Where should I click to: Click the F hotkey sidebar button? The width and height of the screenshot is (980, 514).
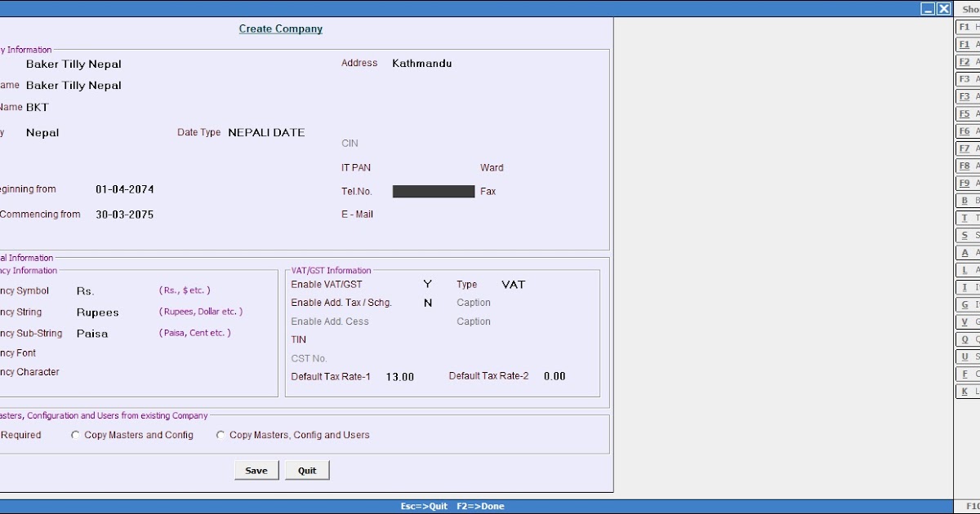coord(968,374)
